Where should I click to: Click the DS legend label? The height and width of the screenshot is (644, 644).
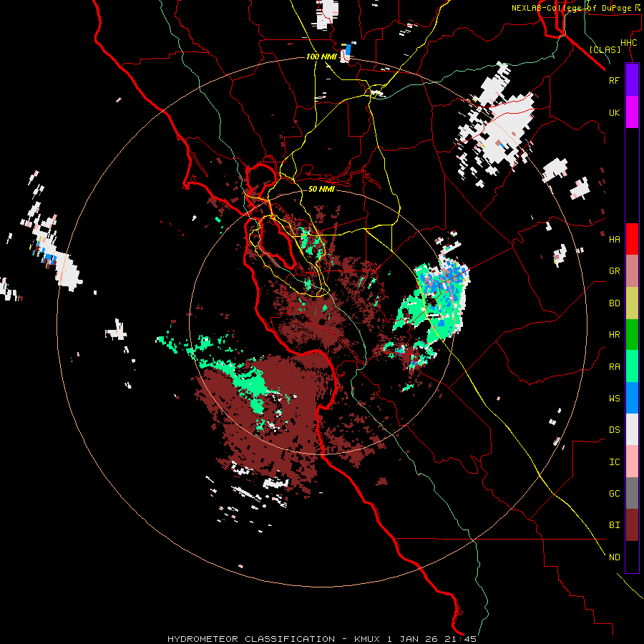(x=614, y=430)
